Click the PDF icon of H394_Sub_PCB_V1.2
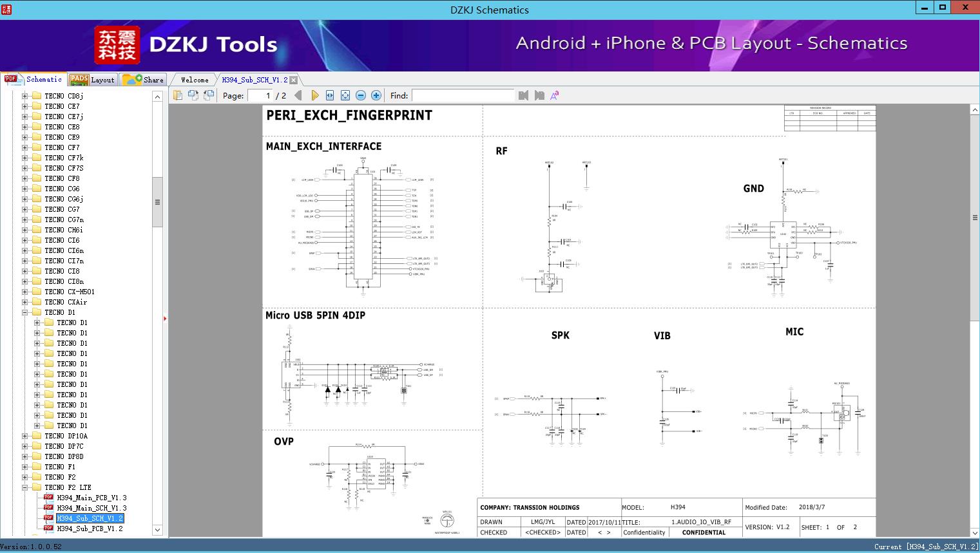Image resolution: width=980 pixels, height=553 pixels. coord(48,529)
